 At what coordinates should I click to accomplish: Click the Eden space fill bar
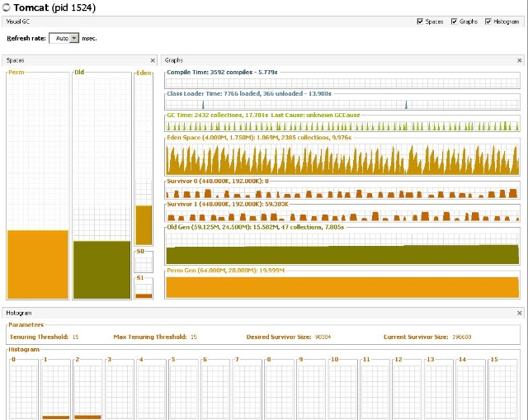pos(144,225)
